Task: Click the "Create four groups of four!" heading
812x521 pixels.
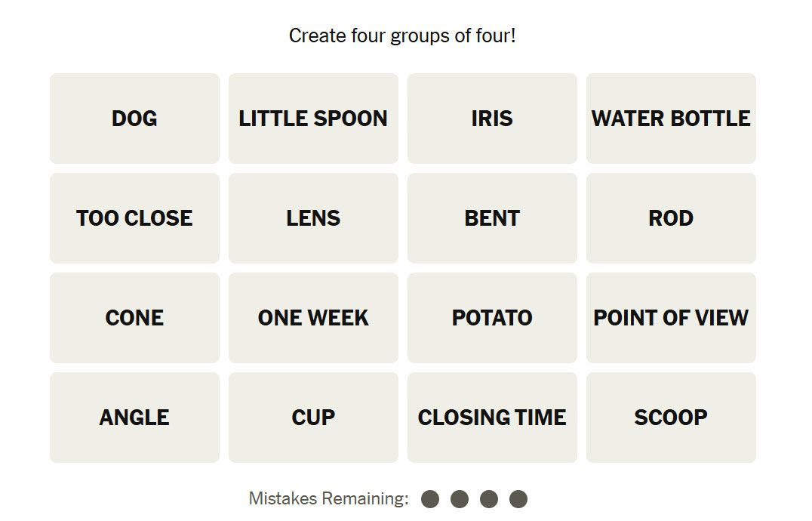Action: [402, 35]
